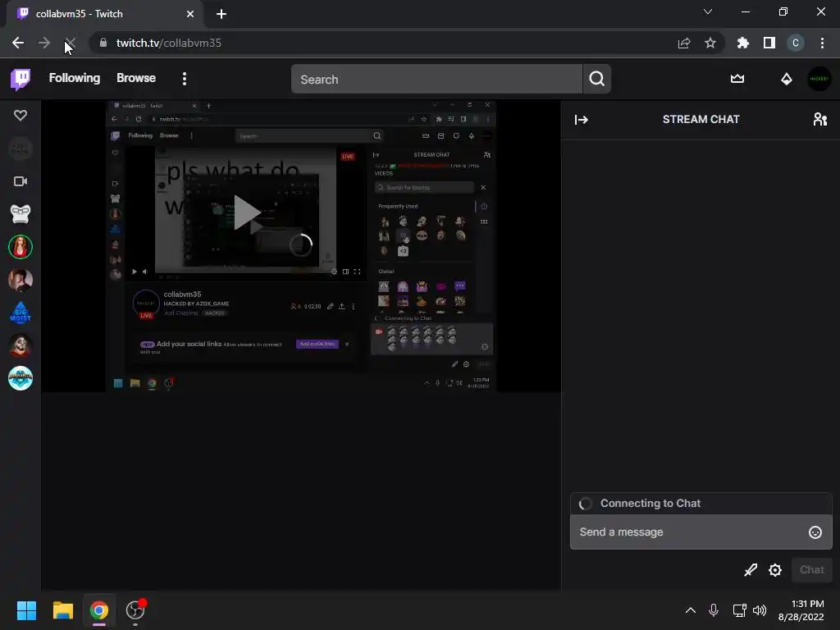This screenshot has height=630, width=840.
Task: Show hidden tray icons chevron
Action: click(x=691, y=610)
